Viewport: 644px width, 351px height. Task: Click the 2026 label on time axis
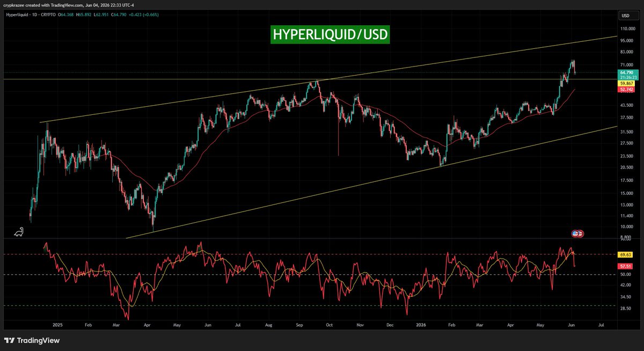pos(422,325)
